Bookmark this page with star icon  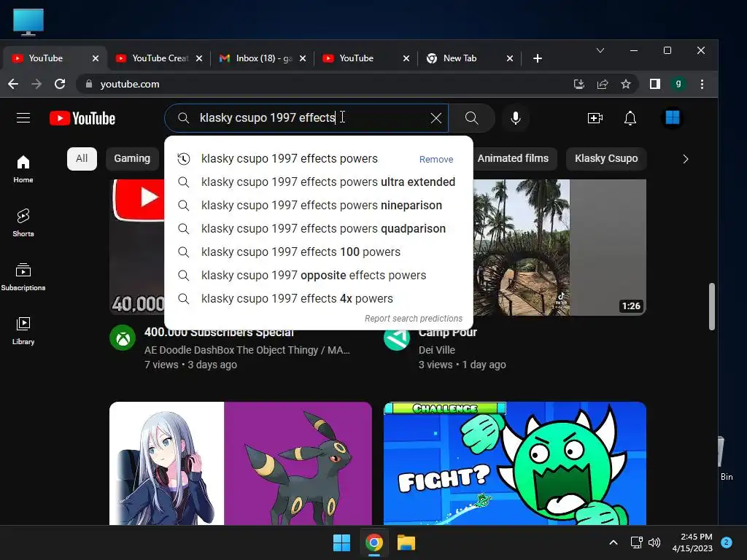(x=625, y=85)
